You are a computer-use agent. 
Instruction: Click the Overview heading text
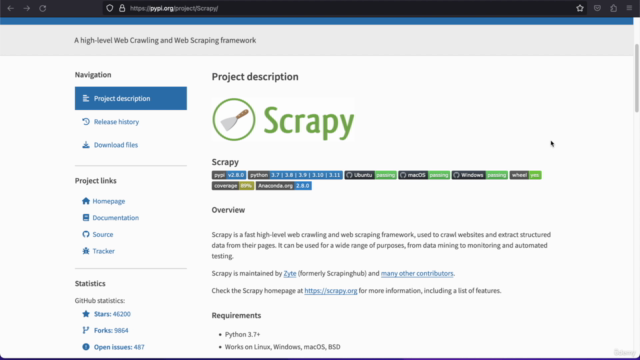228,210
